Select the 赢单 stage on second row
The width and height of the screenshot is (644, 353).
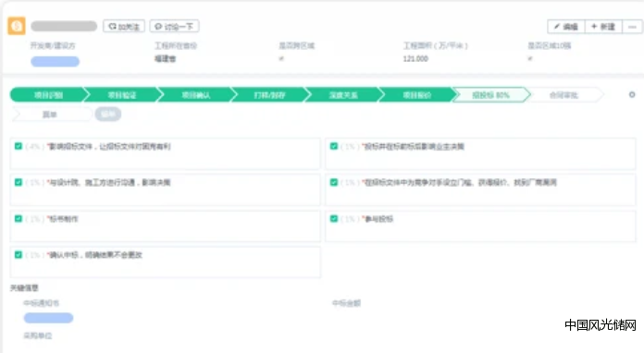point(50,115)
